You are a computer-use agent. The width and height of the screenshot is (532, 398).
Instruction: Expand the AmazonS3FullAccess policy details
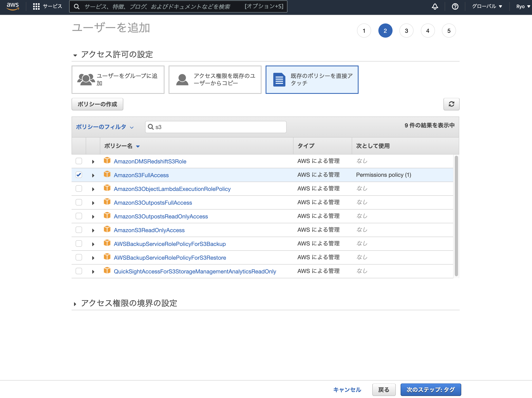pyautogui.click(x=93, y=175)
